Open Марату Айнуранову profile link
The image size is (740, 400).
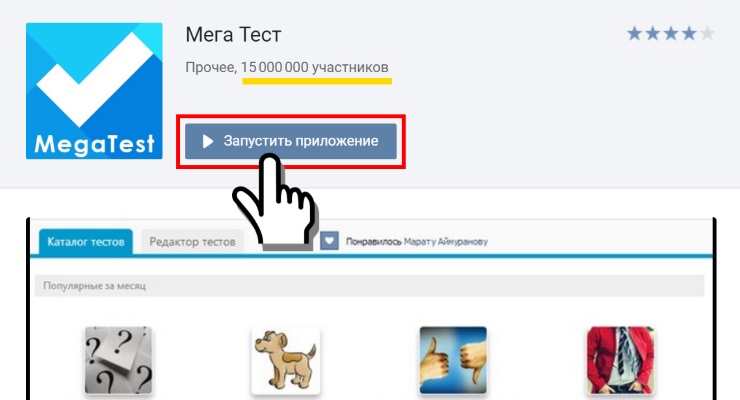[446, 242]
